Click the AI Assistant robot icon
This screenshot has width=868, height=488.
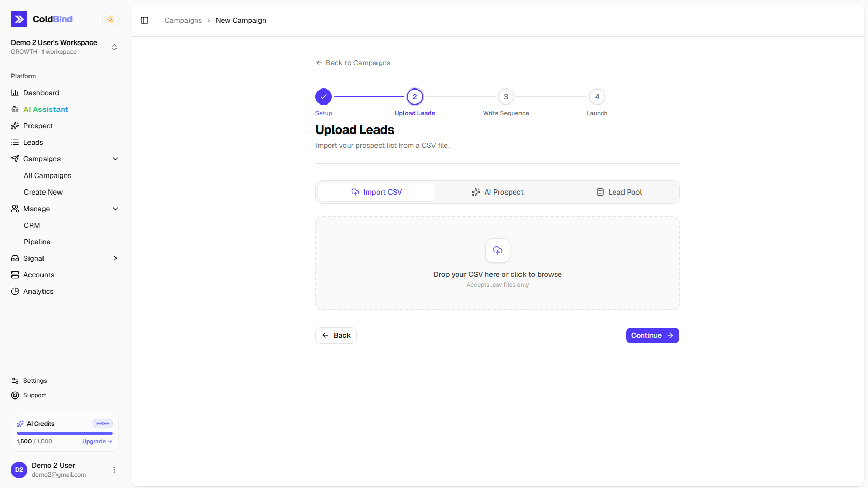[x=15, y=109]
